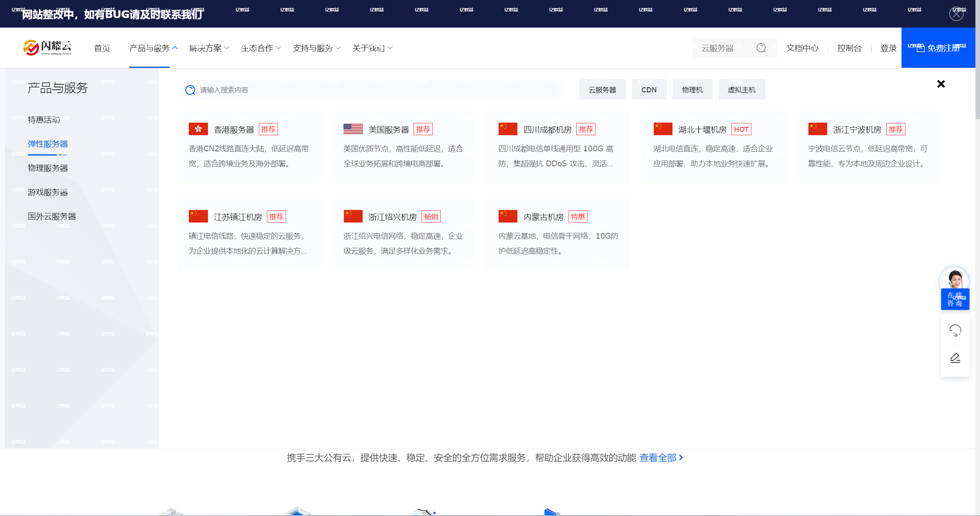Select 首页 in the navigation menu
The image size is (980, 516).
101,48
